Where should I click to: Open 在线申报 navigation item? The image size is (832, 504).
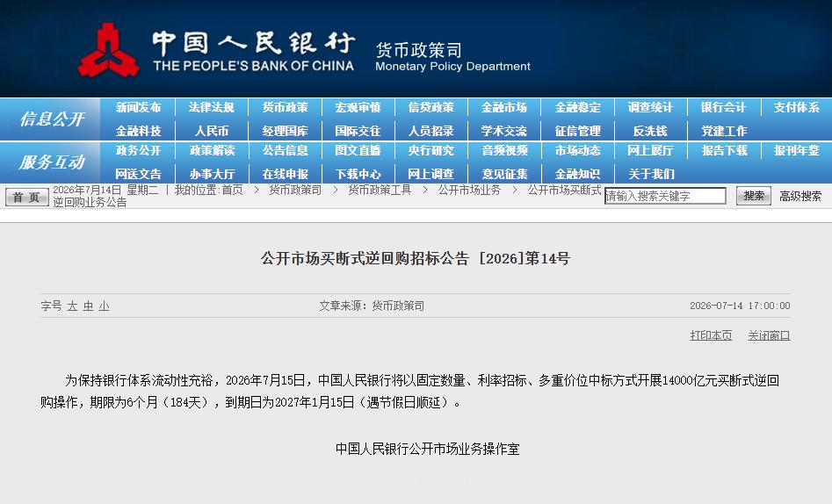(x=285, y=174)
